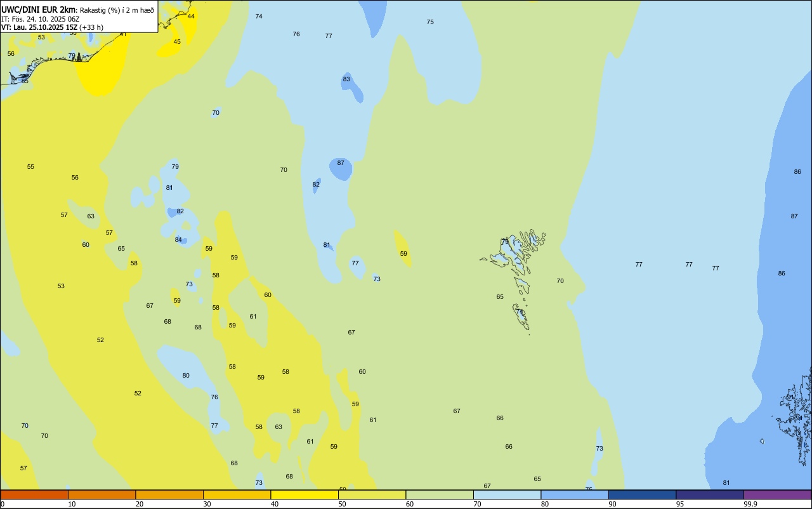812x509 pixels.
Task: Click the navy 95–99.9 legend segment
Action: 710,494
